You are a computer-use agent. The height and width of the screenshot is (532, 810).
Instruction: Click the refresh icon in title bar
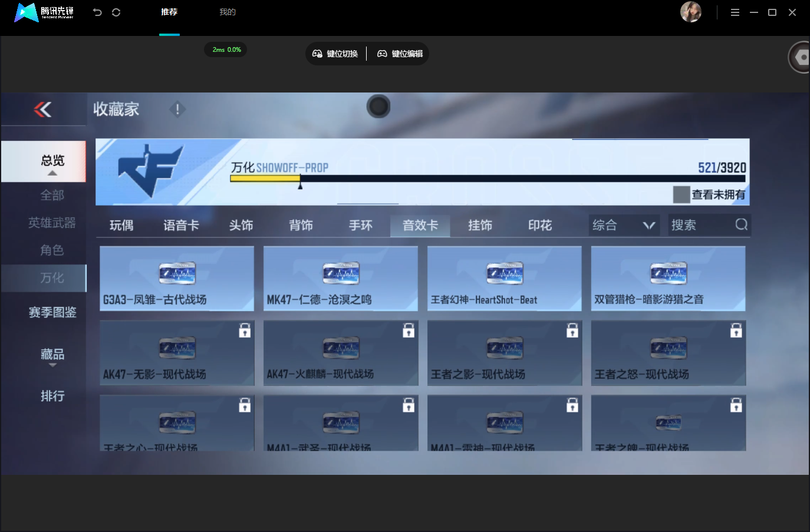(x=116, y=12)
